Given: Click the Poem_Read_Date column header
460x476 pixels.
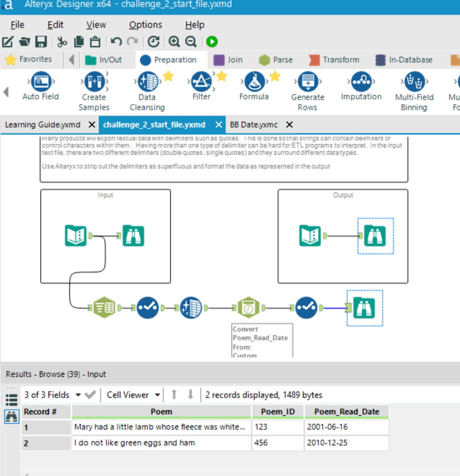Looking at the screenshot, I should (347, 412).
